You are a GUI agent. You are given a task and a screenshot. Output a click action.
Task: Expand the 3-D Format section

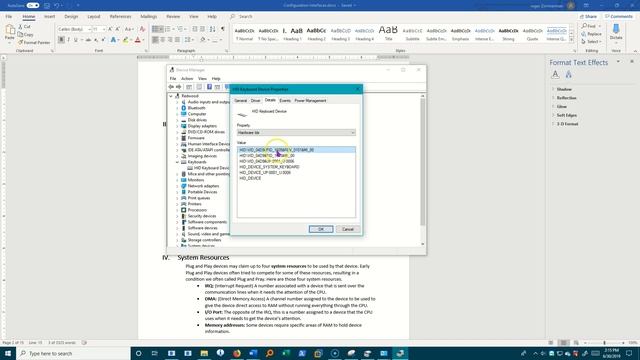tap(567, 124)
